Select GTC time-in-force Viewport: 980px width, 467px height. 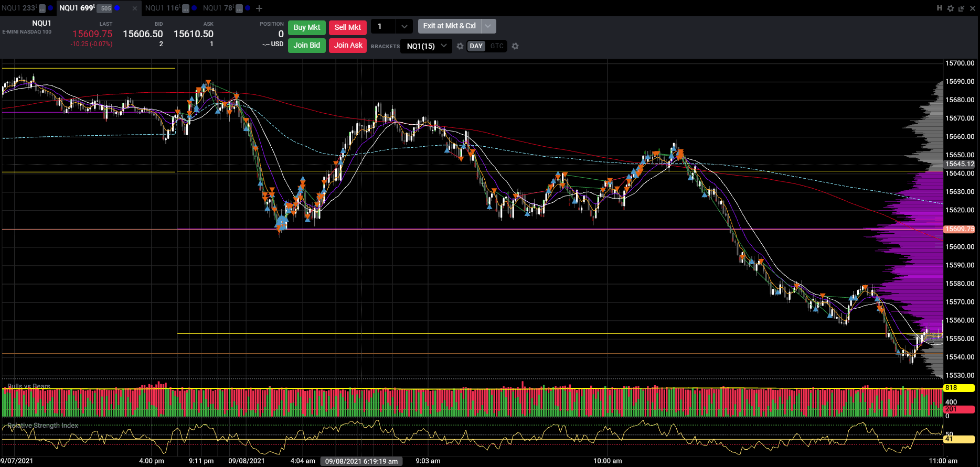497,46
